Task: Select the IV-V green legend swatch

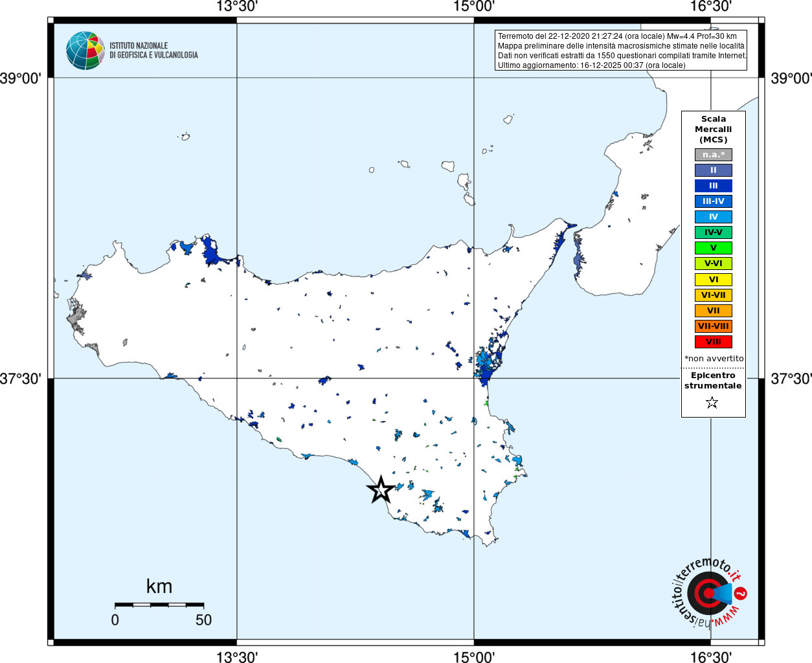Action: pos(714,232)
